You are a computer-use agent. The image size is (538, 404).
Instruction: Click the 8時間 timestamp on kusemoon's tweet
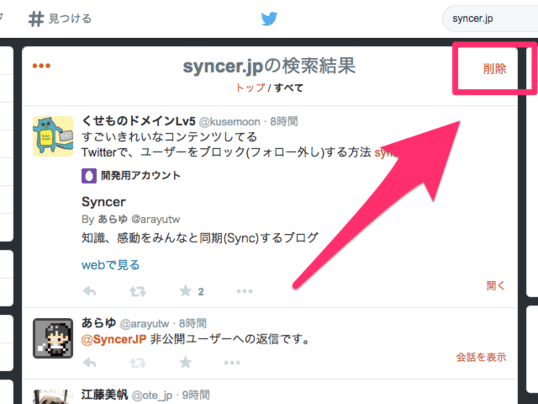284,122
